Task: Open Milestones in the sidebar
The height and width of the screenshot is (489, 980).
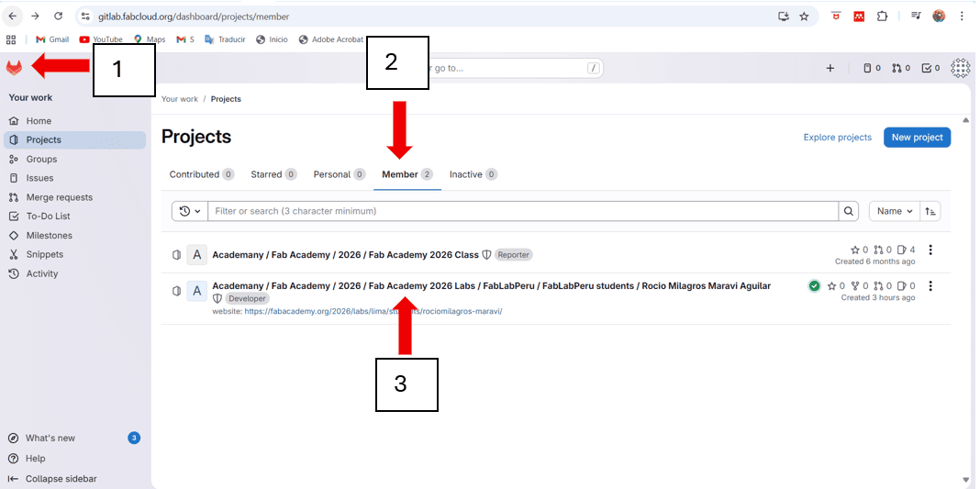Action: [x=74, y=236]
